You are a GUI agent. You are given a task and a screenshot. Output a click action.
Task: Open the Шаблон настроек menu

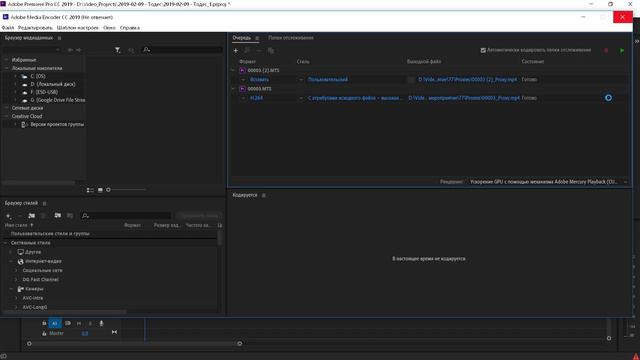(x=78, y=28)
